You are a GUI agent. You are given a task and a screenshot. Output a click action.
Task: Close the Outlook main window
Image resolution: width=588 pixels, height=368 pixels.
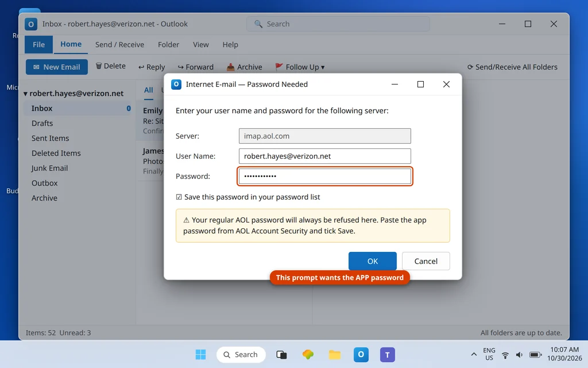(x=554, y=24)
